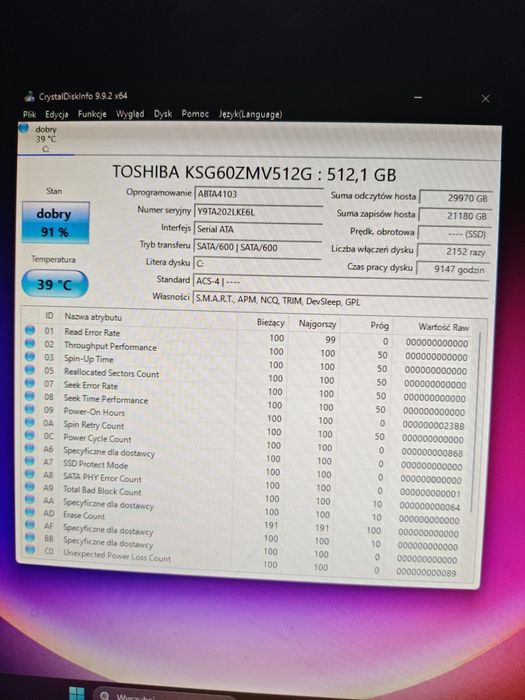
Task: Click the status dot for Read Error Rate
Action: [30, 330]
